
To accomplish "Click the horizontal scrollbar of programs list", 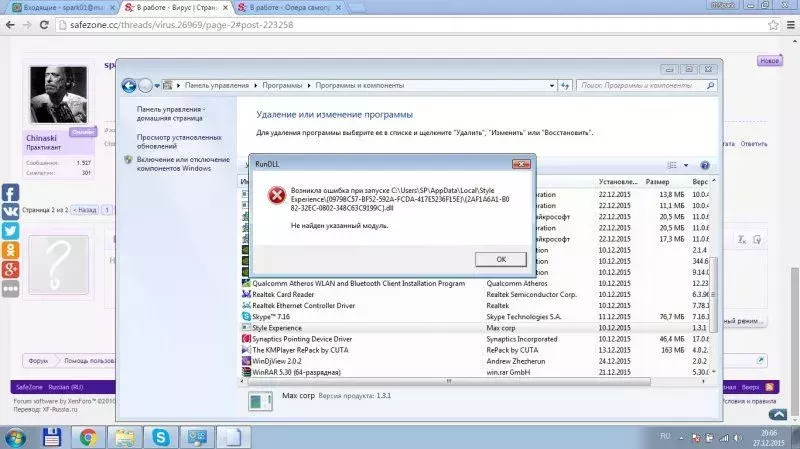I will coord(448,381).
